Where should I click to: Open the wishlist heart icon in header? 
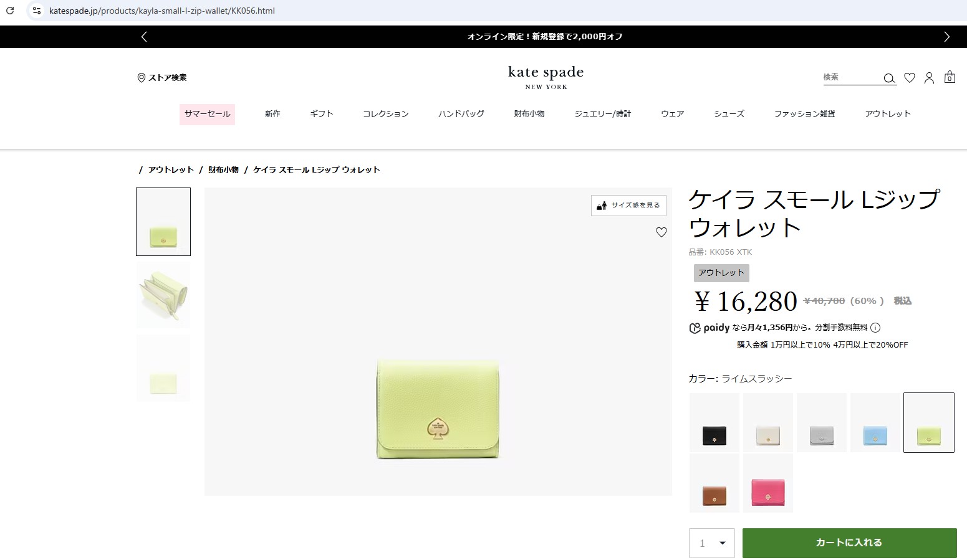tap(910, 78)
